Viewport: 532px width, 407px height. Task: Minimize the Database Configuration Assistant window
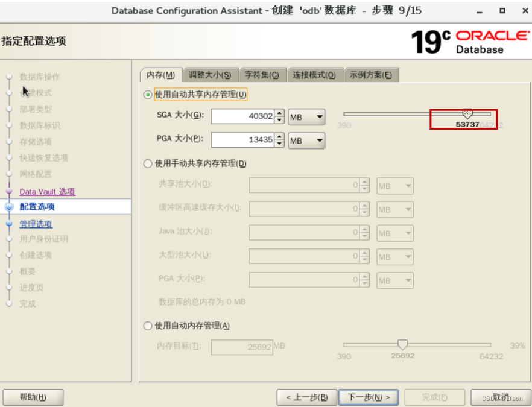480,11
